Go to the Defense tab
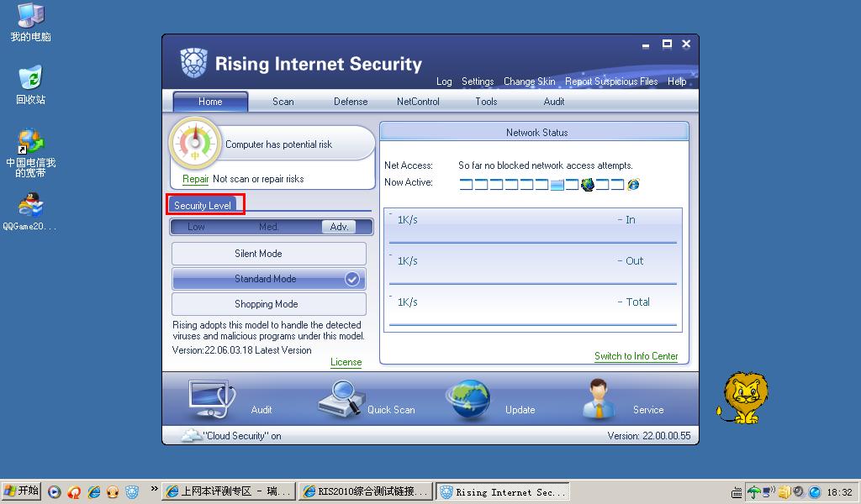This screenshot has width=861, height=504. point(351,102)
